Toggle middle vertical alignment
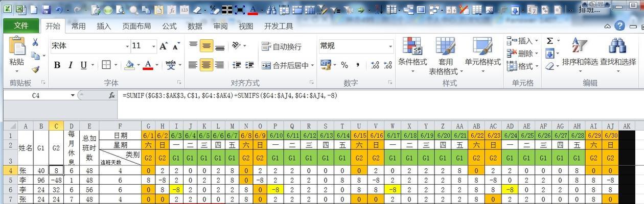 pyautogui.click(x=206, y=46)
